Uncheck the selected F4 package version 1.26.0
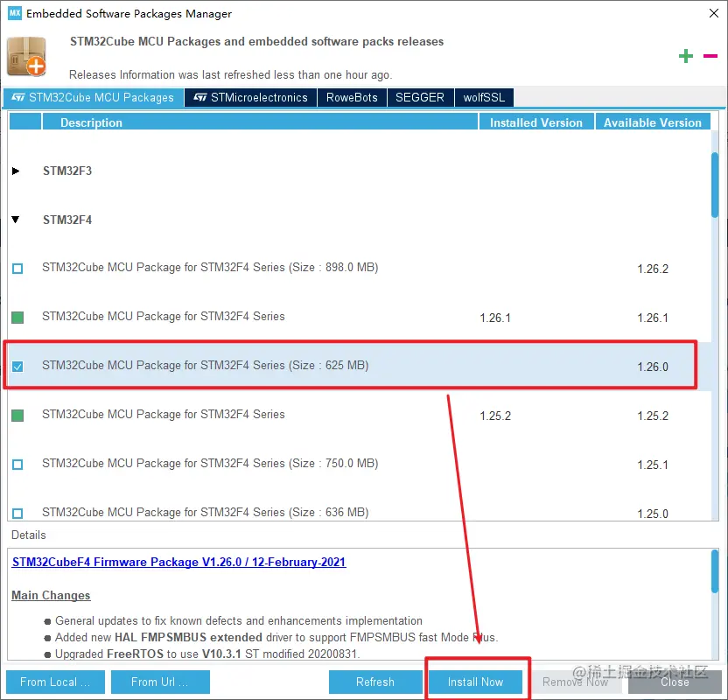Image resolution: width=728 pixels, height=700 pixels. (17, 367)
